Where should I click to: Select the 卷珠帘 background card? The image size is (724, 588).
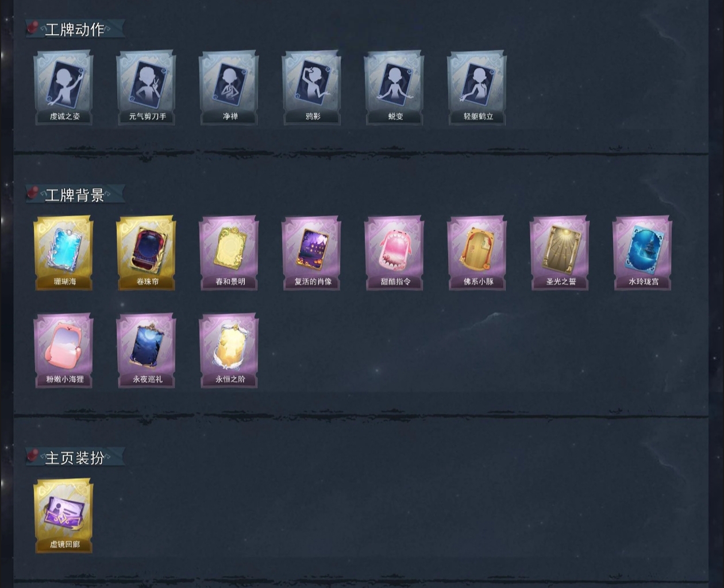point(146,253)
